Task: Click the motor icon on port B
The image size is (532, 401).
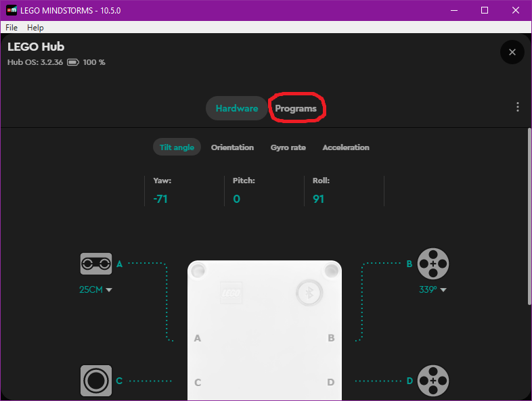Action: [433, 264]
